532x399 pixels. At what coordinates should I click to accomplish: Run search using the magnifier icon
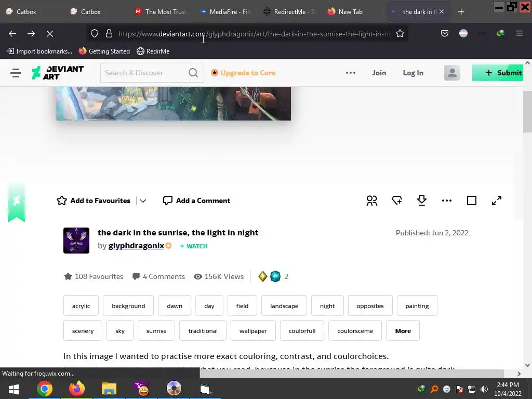tap(193, 73)
